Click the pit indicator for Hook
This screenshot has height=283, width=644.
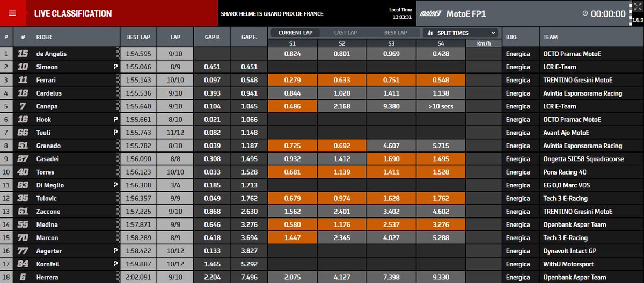(x=115, y=120)
